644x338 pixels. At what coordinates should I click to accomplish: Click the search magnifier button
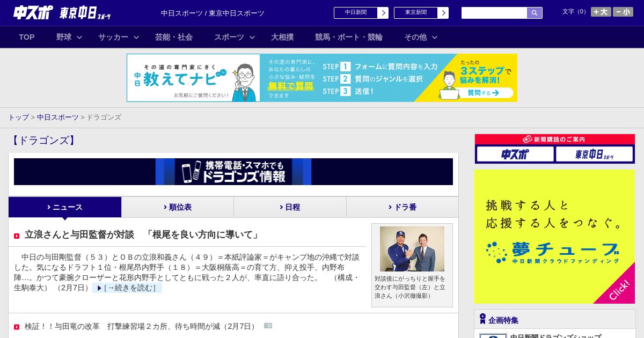535,13
